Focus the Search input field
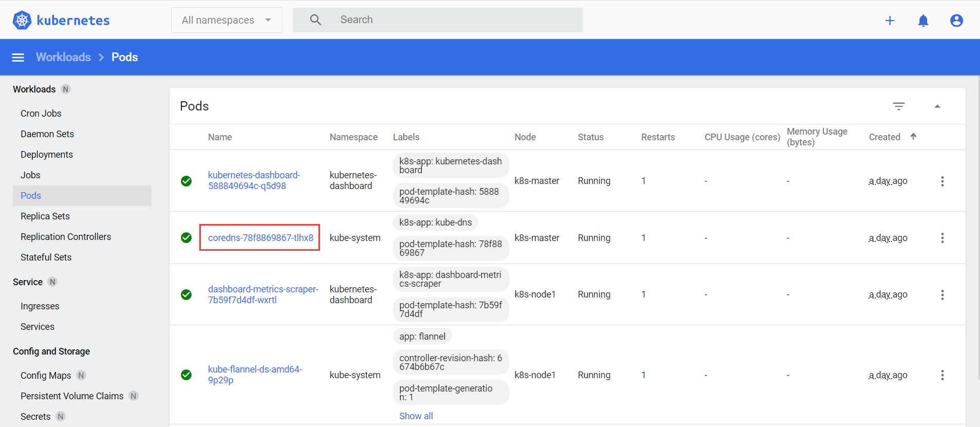 438,20
